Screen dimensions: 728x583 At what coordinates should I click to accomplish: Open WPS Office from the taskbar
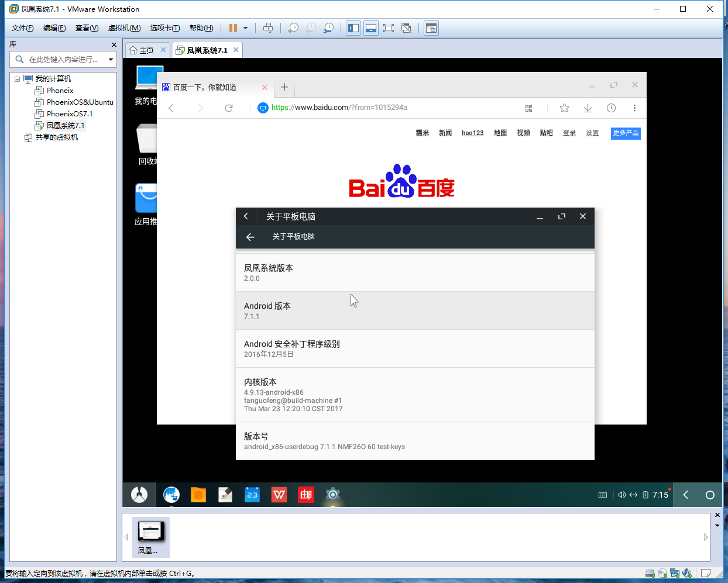point(279,495)
